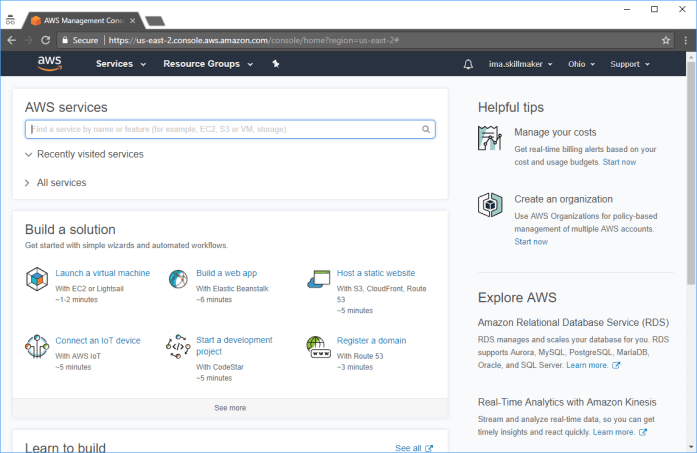Open the Services dropdown menu

tap(121, 64)
